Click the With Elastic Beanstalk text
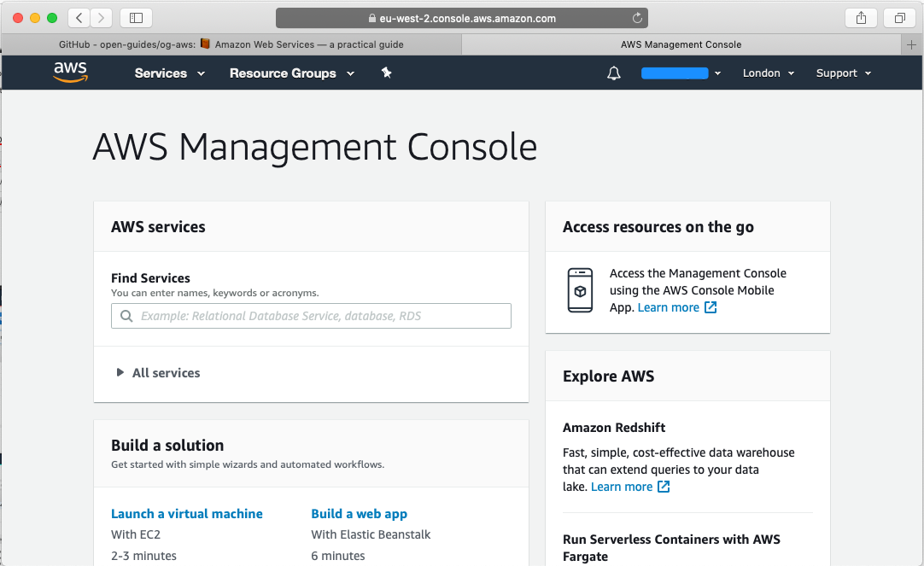The image size is (924, 566). (x=371, y=534)
